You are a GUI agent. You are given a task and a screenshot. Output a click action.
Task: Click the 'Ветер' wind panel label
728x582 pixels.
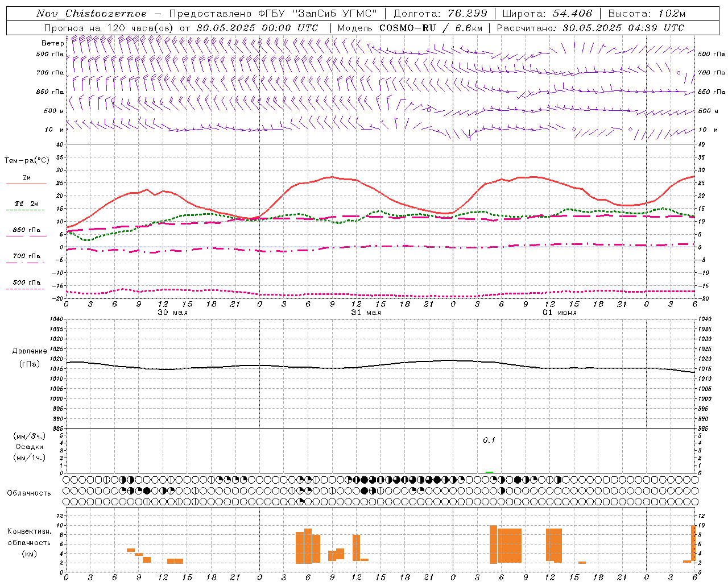[x=52, y=43]
